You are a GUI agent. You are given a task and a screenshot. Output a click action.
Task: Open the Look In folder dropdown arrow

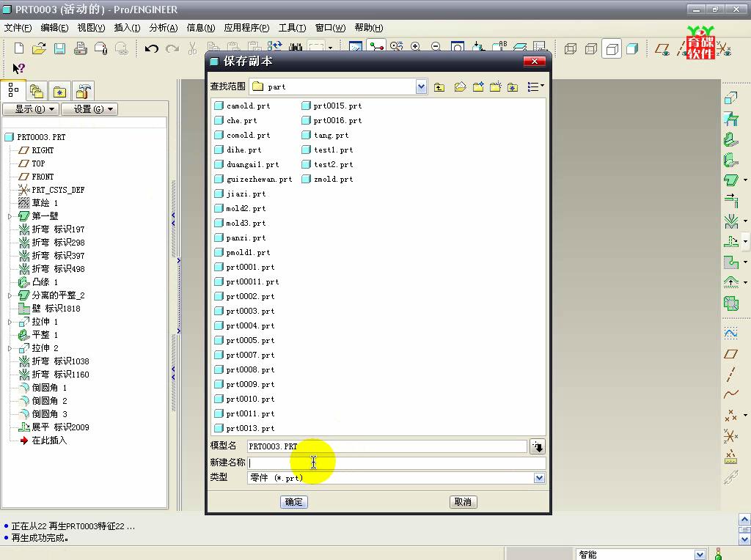[421, 86]
